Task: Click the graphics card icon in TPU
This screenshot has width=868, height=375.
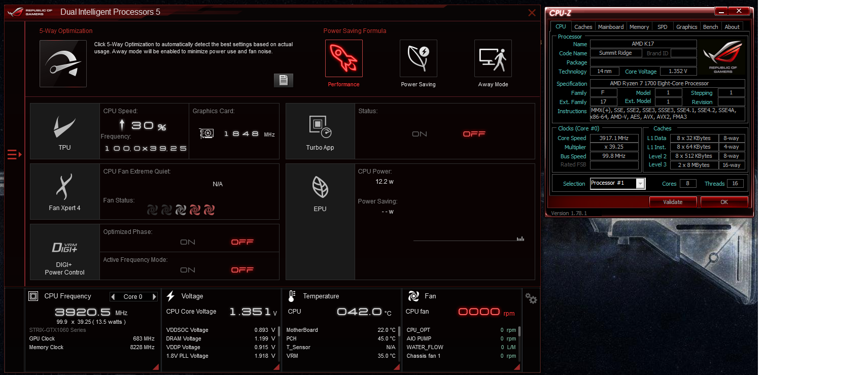Action: point(206,133)
